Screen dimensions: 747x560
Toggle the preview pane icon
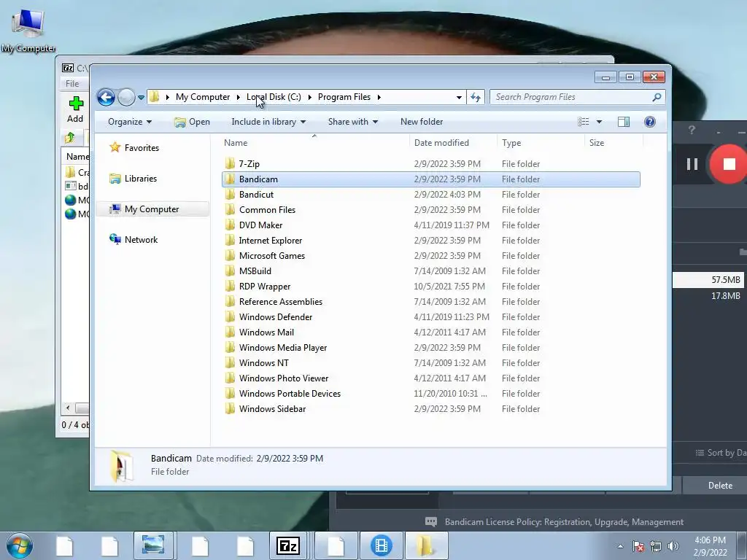pyautogui.click(x=624, y=122)
